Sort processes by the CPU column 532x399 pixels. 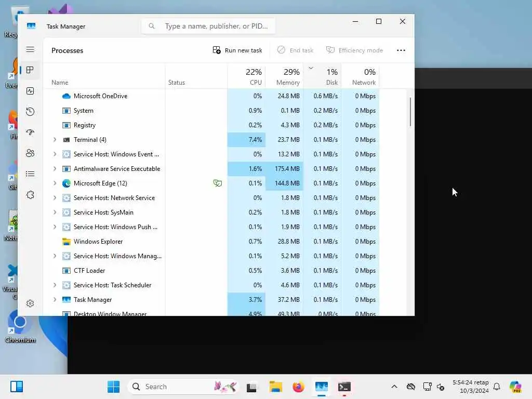[x=246, y=77]
